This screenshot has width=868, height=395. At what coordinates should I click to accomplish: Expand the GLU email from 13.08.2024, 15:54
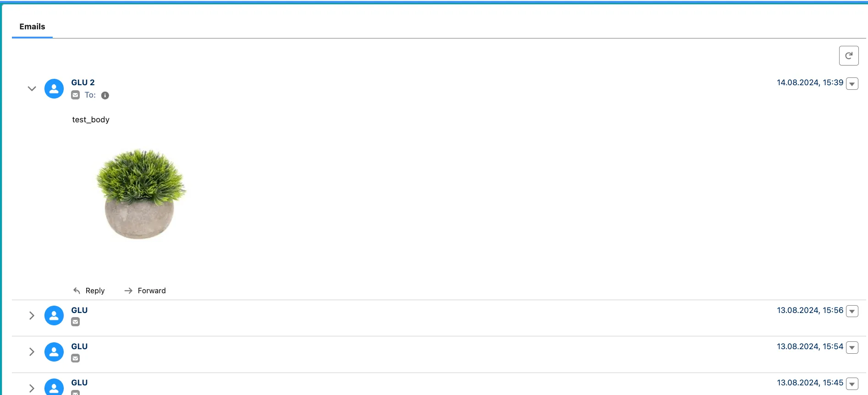point(32,351)
